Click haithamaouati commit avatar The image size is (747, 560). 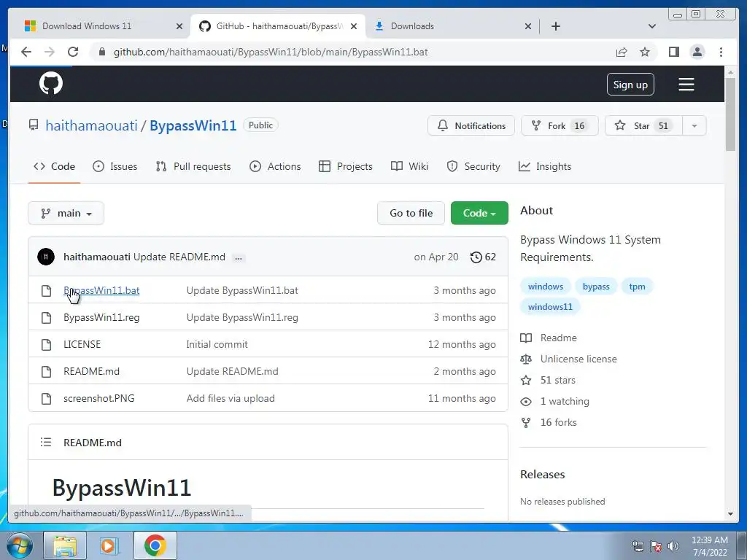click(46, 257)
